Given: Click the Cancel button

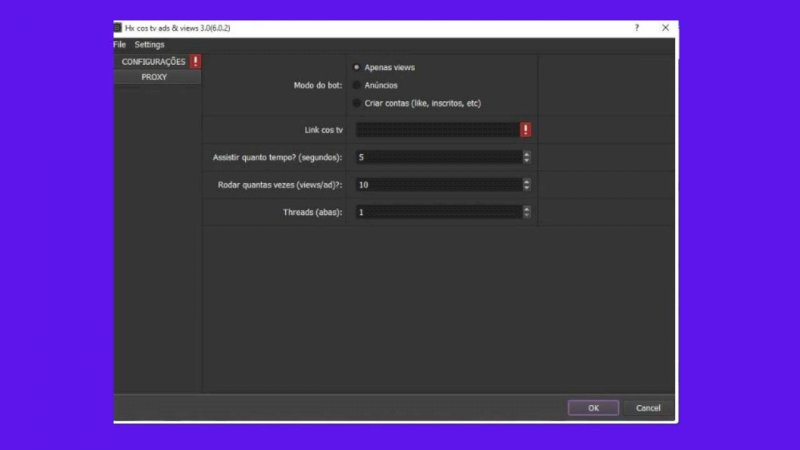Looking at the screenshot, I should tap(648, 408).
